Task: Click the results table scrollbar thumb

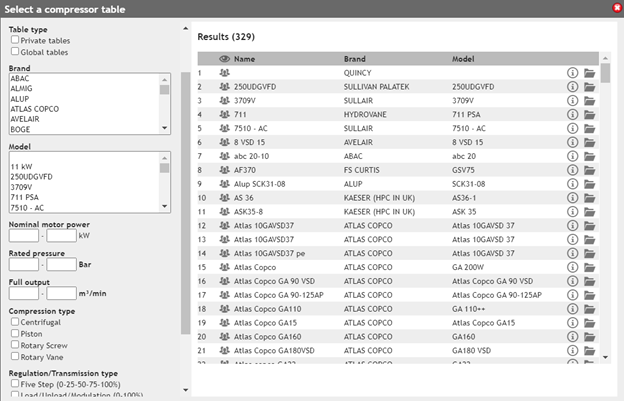Action: [605, 73]
